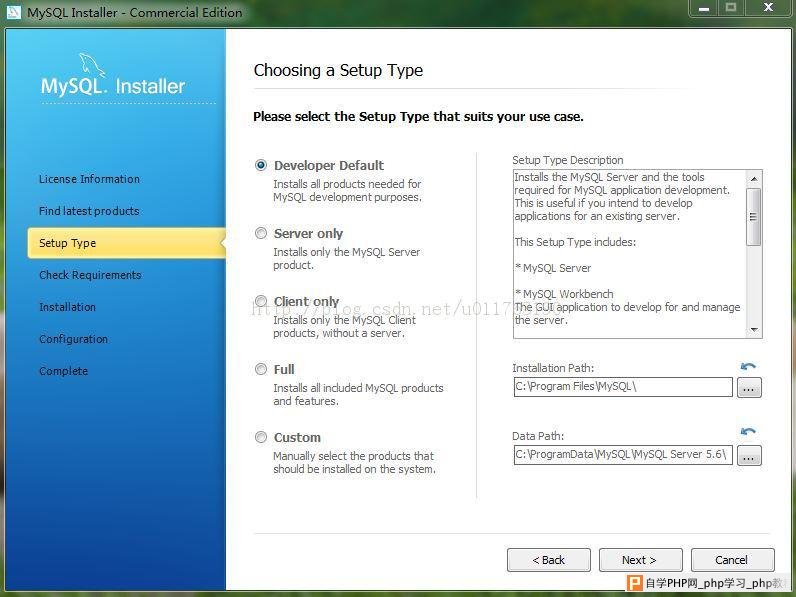This screenshot has height=597, width=796.
Task: Click the '* MySQL Server' line in description
Action: [x=553, y=268]
